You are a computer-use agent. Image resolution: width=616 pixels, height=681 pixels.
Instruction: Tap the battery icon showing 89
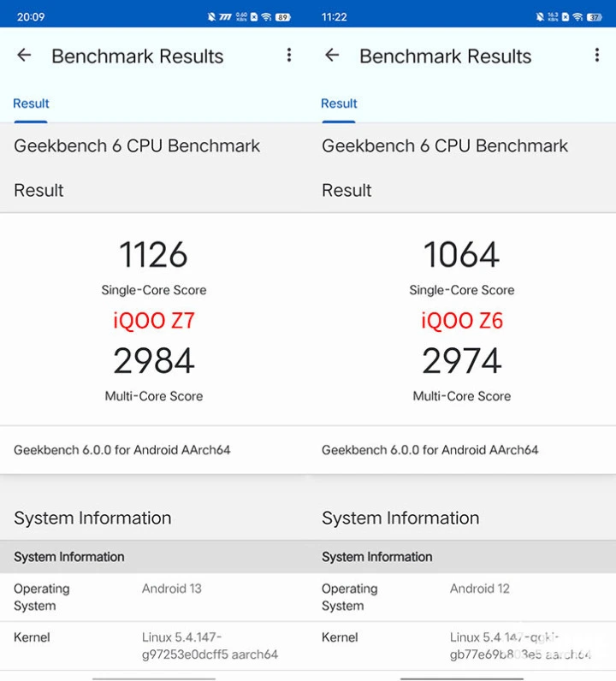point(283,16)
